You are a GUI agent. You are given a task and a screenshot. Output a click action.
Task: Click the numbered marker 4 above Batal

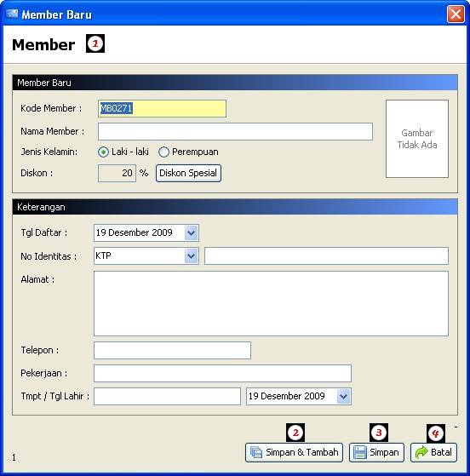[x=436, y=433]
